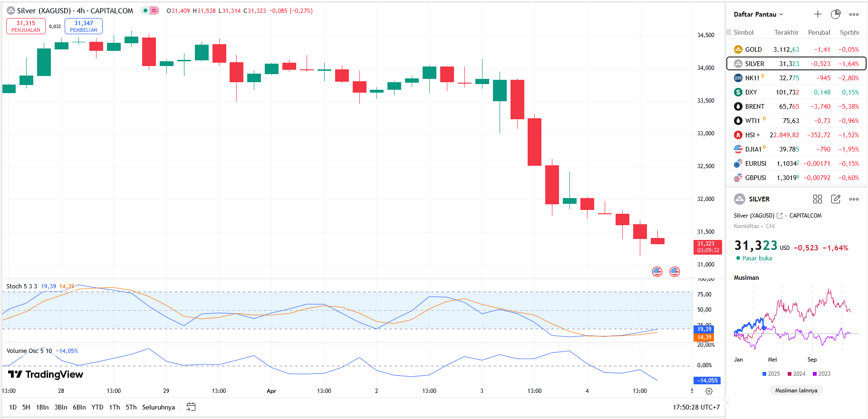Click the external link icon next to Silver (XAGUSD)
The image size is (868, 419).
tap(780, 216)
